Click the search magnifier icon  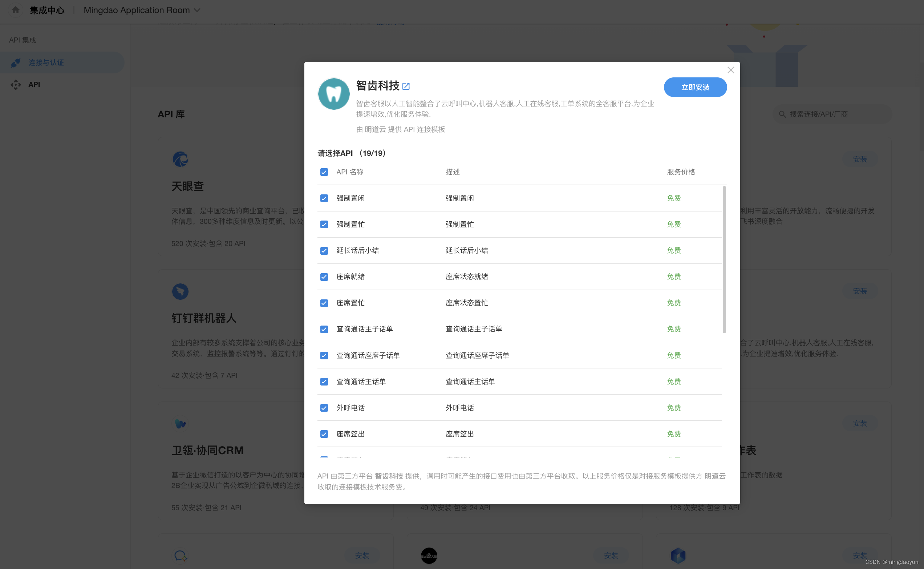782,114
